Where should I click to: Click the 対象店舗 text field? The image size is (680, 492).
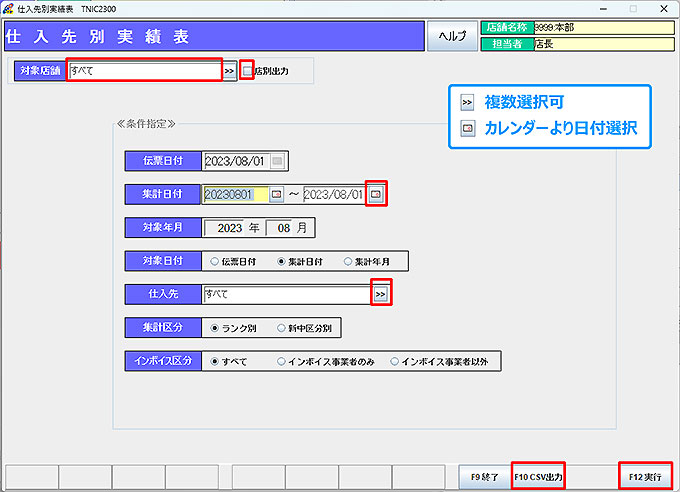tap(145, 71)
